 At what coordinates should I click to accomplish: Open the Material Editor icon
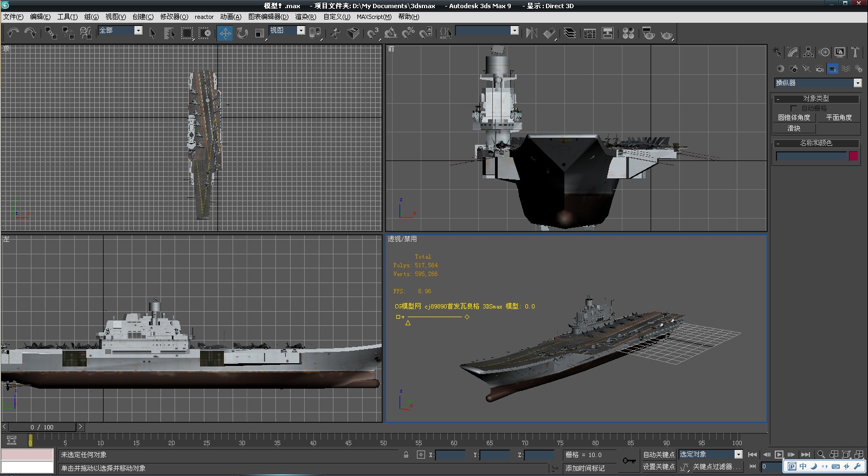coord(628,33)
